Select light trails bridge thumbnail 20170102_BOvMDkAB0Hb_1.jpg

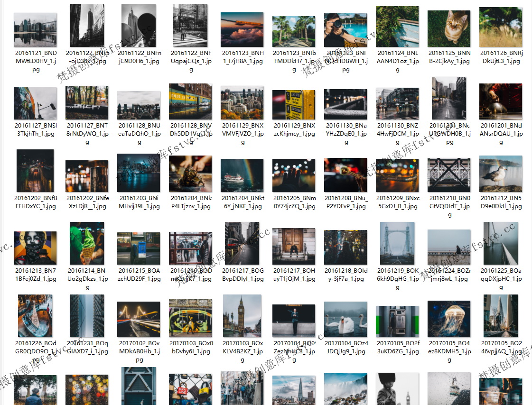click(139, 319)
